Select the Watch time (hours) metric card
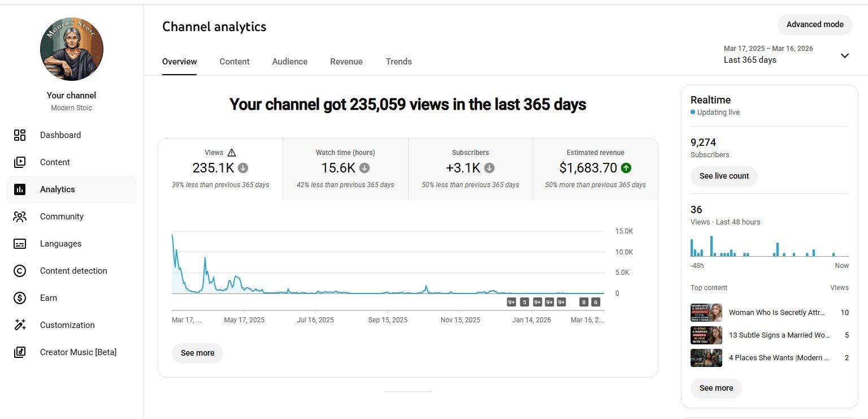This screenshot has height=419, width=868. click(345, 169)
